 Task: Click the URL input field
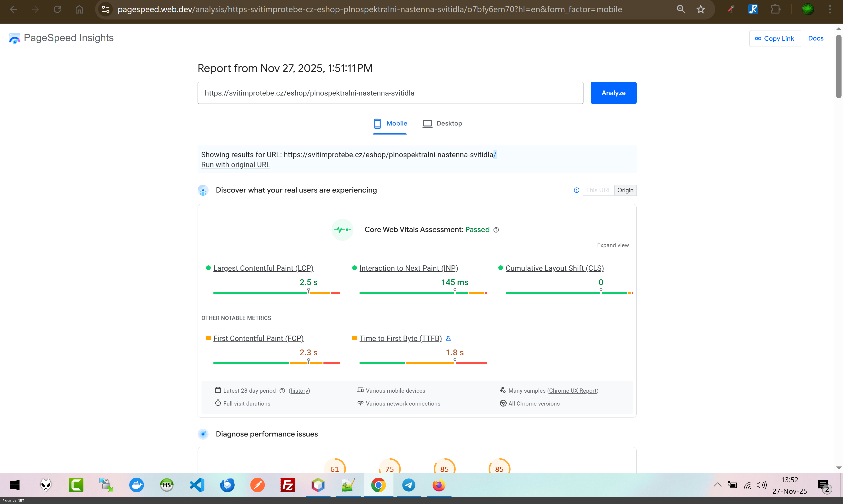(390, 93)
